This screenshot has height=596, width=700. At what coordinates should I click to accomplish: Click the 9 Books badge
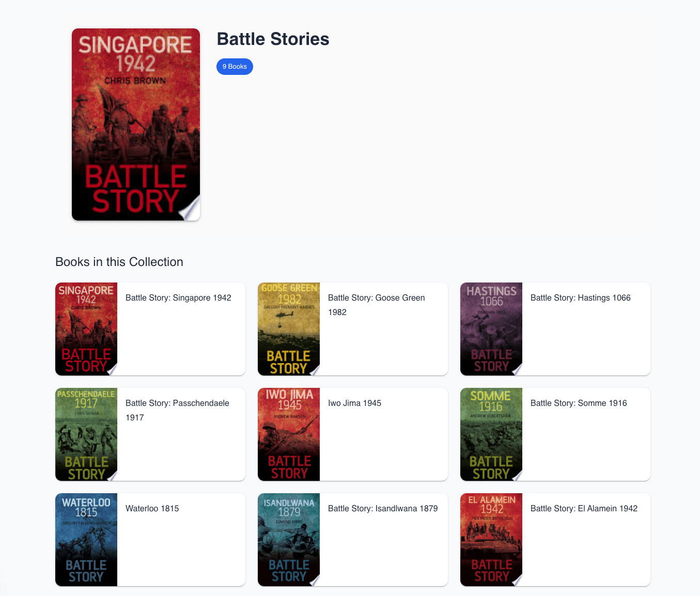point(235,67)
